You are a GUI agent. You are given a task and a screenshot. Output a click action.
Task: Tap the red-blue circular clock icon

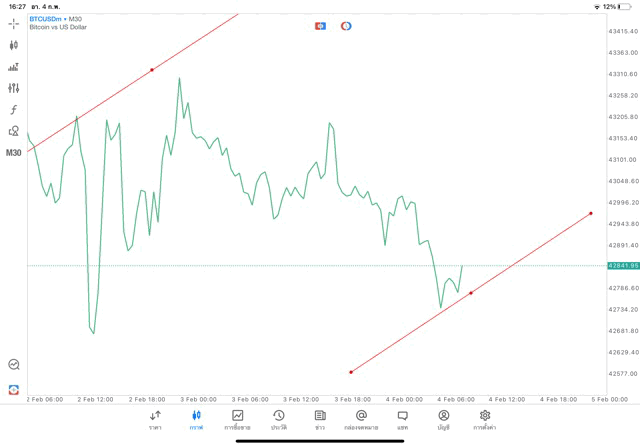346,26
